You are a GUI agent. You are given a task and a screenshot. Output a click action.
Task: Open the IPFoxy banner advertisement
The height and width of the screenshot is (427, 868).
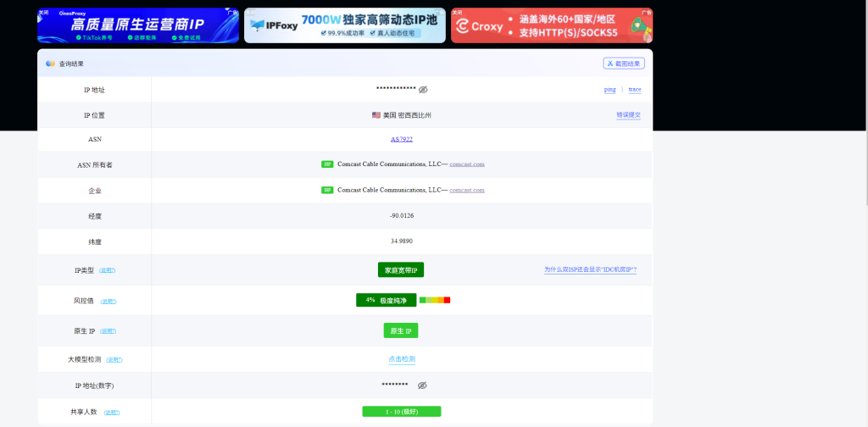coord(345,26)
